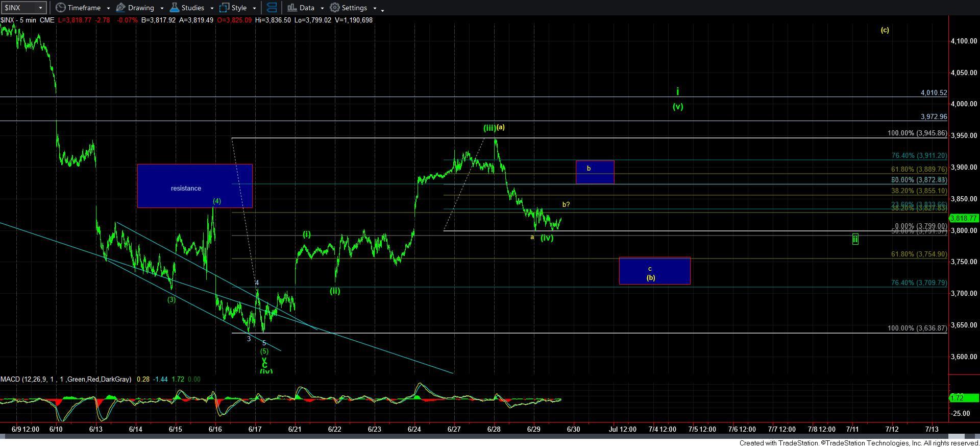The width and height of the screenshot is (980, 447).
Task: Open the Data menu
Action: 306,8
